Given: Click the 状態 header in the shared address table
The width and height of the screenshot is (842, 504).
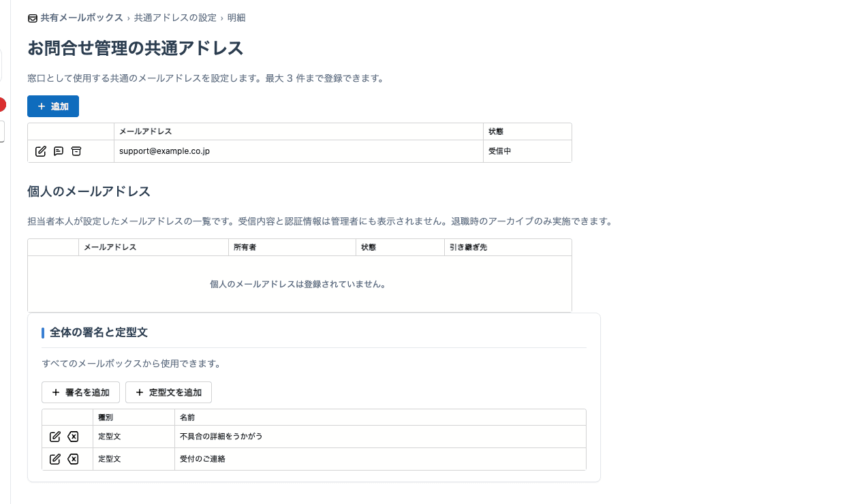Looking at the screenshot, I should (x=527, y=131).
